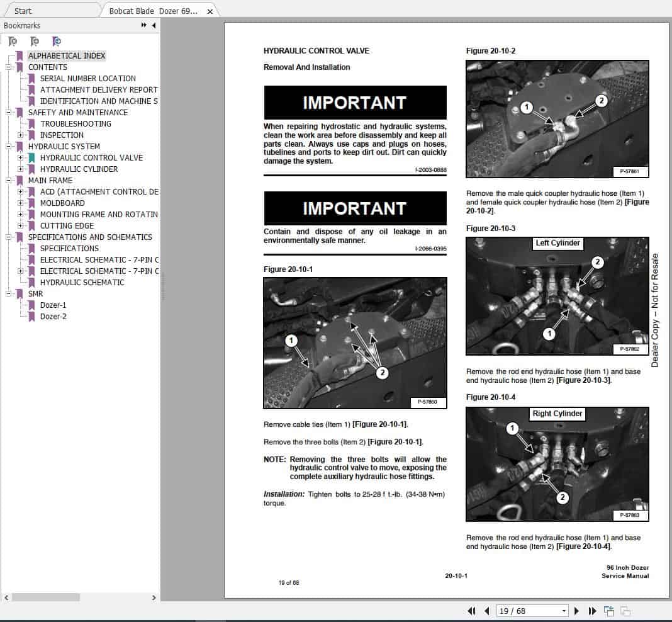Click the bookmarks scrollbar right arrow
Image resolution: width=672 pixels, height=622 pixels.
154,597
